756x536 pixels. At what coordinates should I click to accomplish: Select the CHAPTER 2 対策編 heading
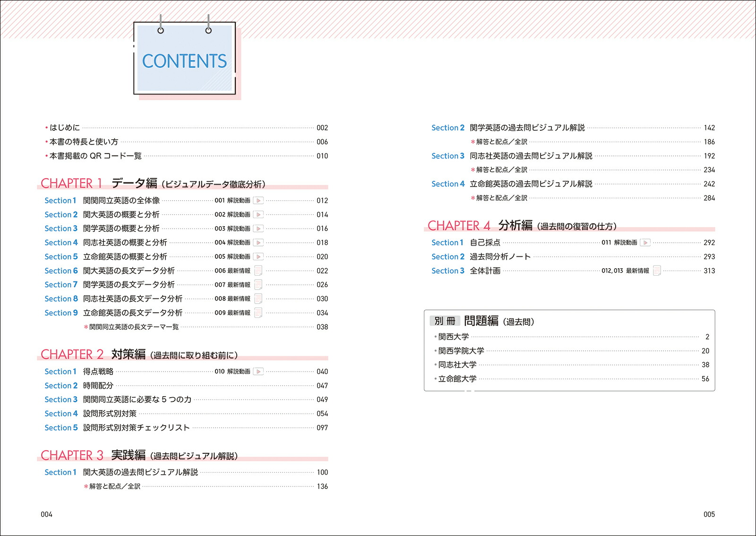pos(139,354)
